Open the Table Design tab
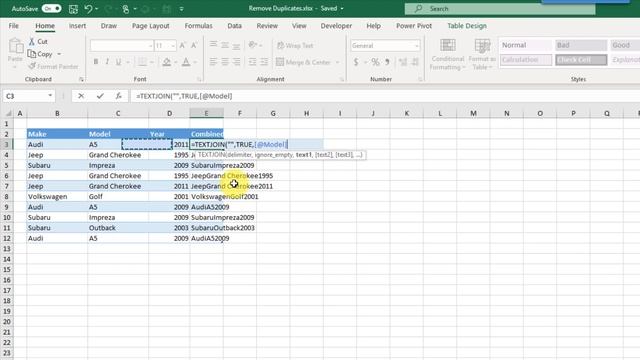 tap(467, 26)
